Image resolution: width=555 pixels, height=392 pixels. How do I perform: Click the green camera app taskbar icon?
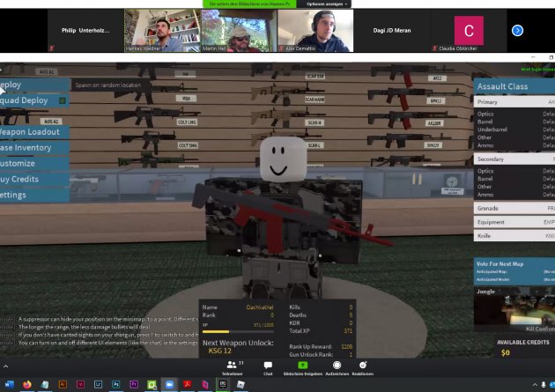pos(152,385)
